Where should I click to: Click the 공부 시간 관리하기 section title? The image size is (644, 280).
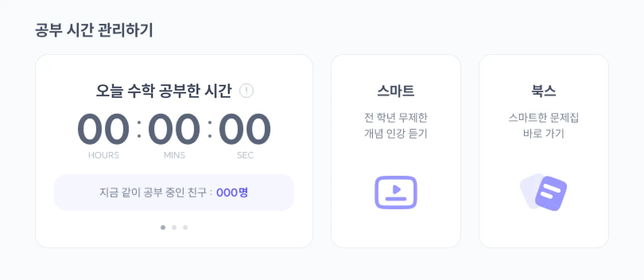[x=94, y=30]
